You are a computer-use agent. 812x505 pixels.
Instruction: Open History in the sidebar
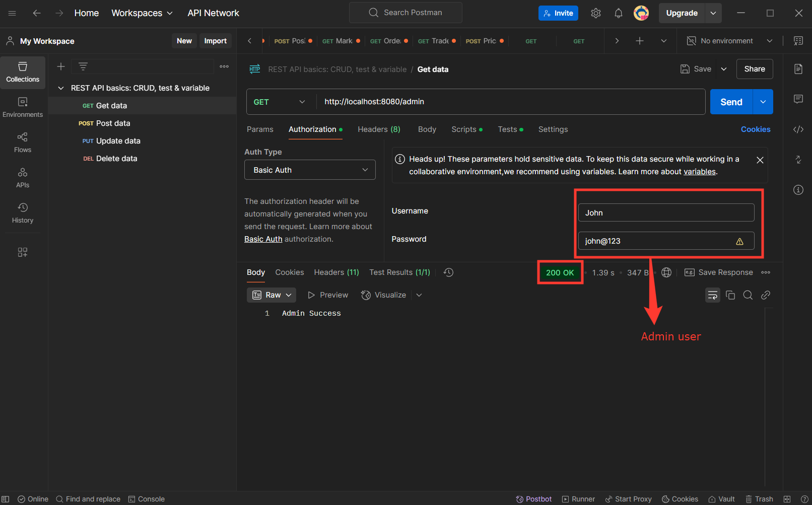(23, 213)
